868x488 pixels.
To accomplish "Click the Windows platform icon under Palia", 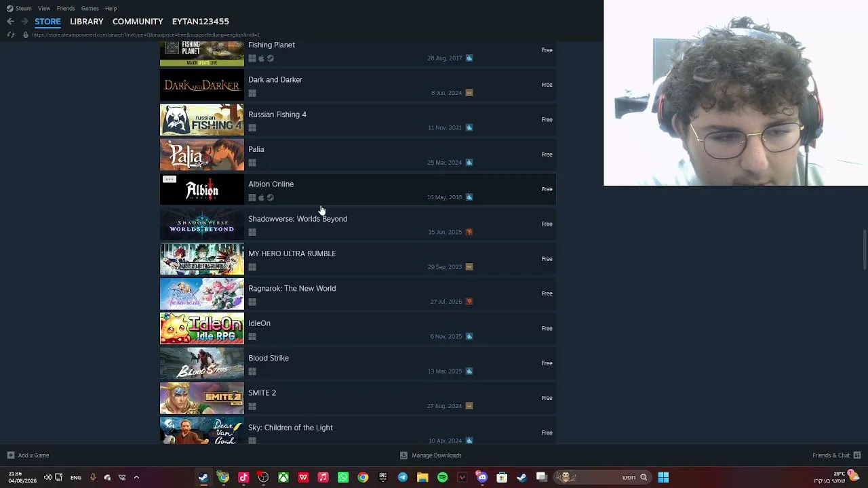I will pos(252,163).
